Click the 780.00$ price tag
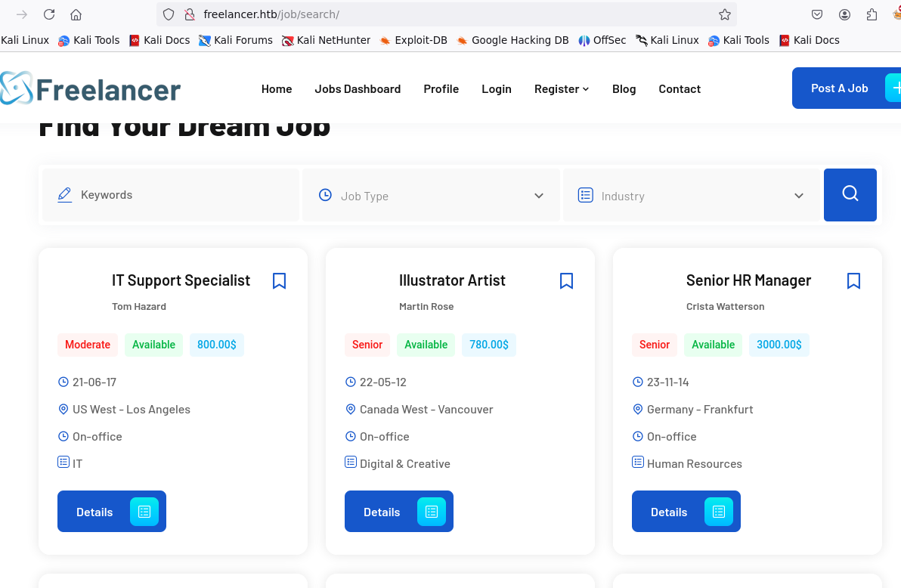 pyautogui.click(x=488, y=345)
